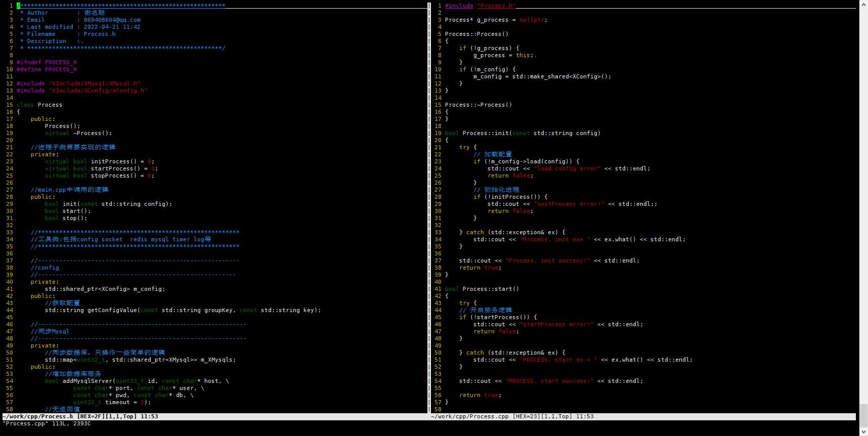Click the "Process.cpp" 113L, 2393C message line
This screenshot has height=436, width=868.
(47, 424)
